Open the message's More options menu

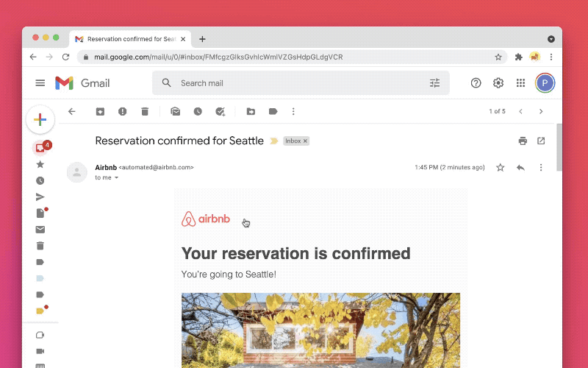click(x=541, y=168)
